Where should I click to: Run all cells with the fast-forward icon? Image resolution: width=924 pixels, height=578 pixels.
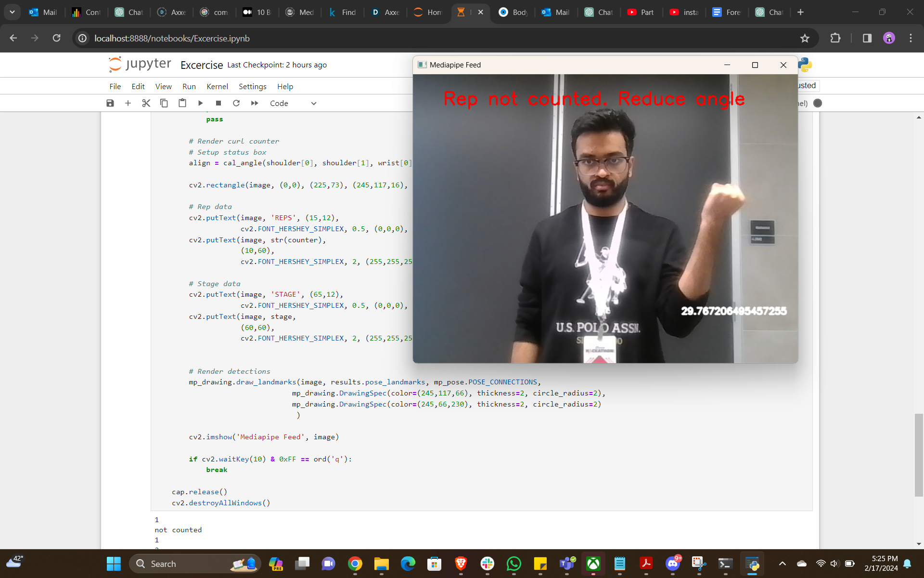(255, 103)
